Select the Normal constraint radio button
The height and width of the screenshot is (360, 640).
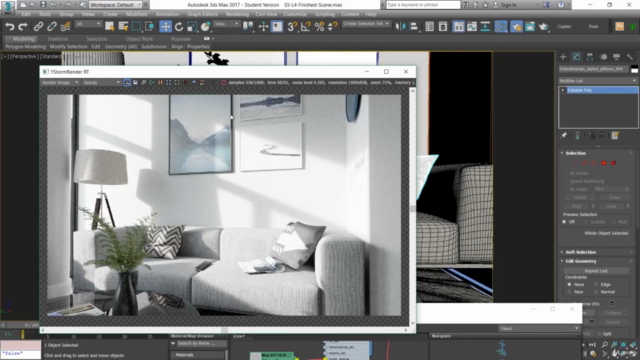tap(596, 292)
